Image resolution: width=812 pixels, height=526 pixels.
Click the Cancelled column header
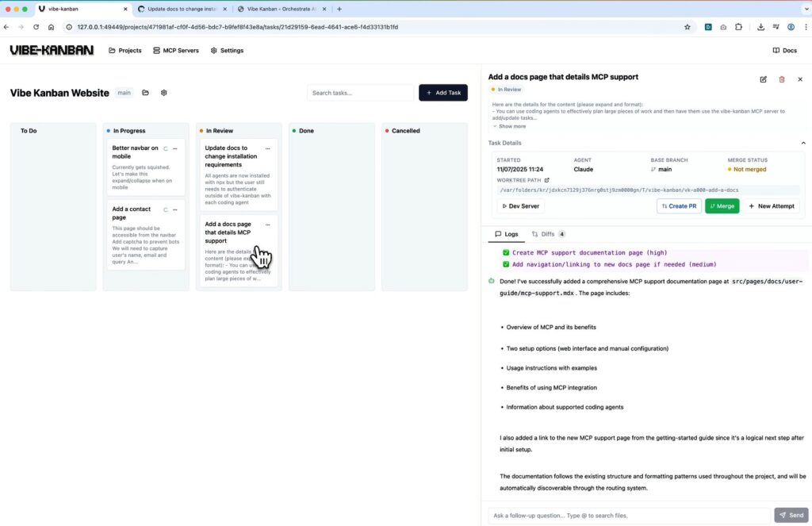[x=405, y=131]
